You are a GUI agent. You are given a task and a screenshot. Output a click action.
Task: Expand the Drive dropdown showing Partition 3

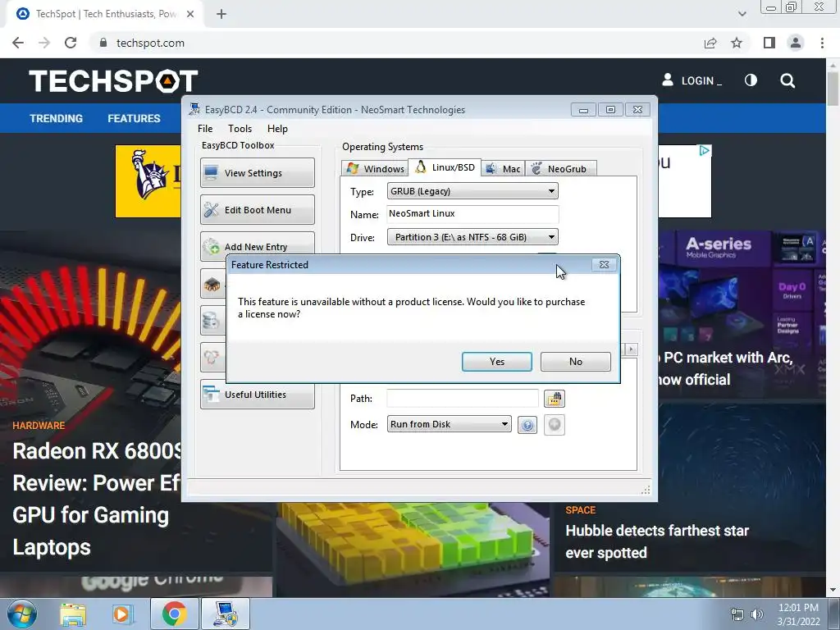[472, 237]
